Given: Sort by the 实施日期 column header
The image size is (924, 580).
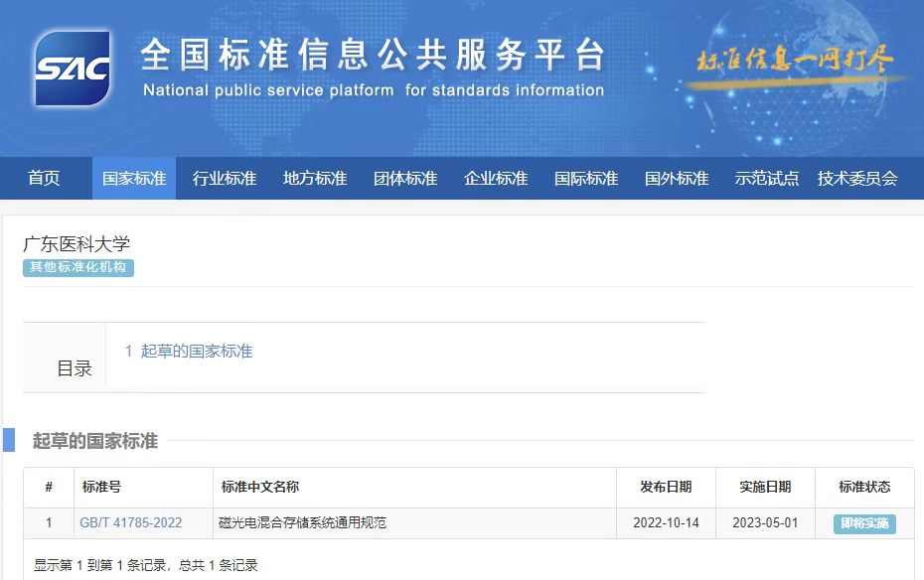Looking at the screenshot, I should pyautogui.click(x=765, y=487).
